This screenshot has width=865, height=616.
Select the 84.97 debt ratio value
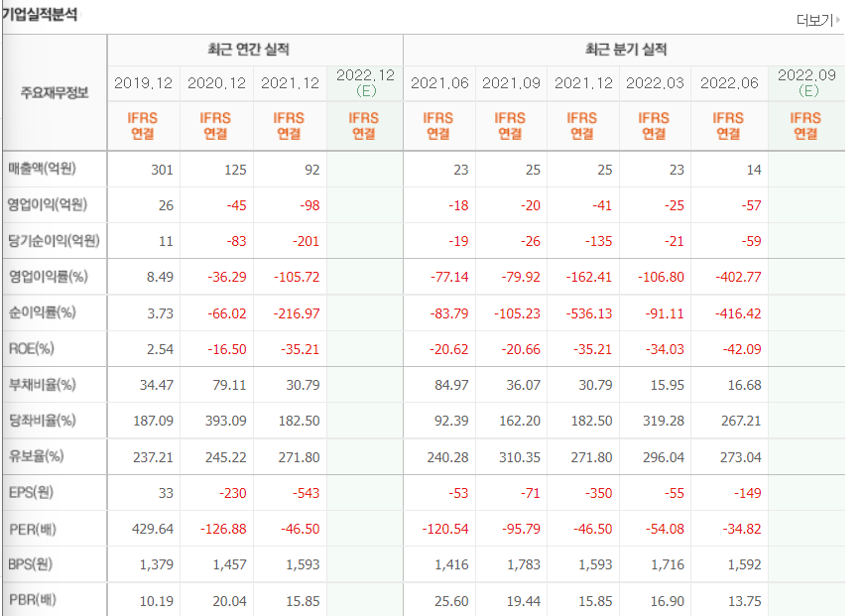pos(451,385)
